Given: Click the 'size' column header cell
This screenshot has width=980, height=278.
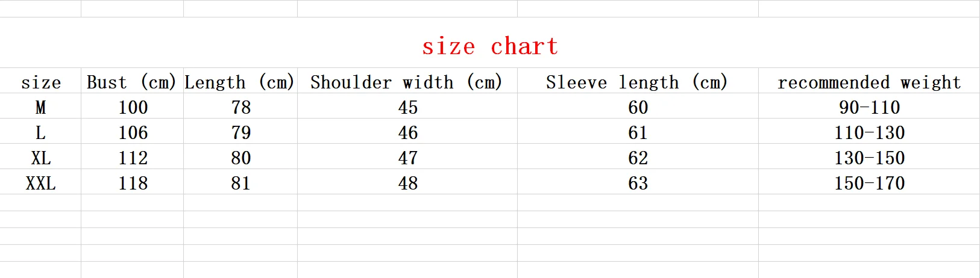Looking at the screenshot, I should [x=40, y=81].
